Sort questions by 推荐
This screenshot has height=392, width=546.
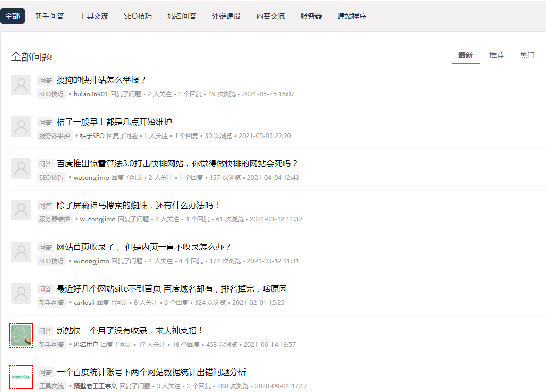[x=496, y=55]
